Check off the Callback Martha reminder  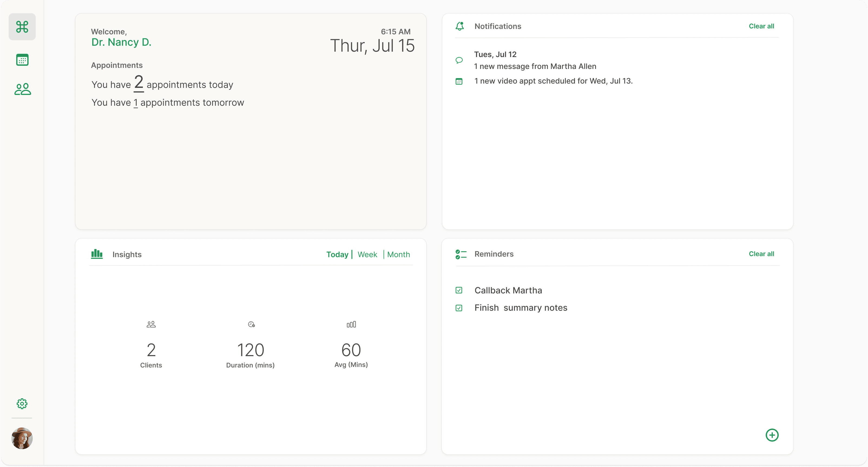(x=459, y=290)
